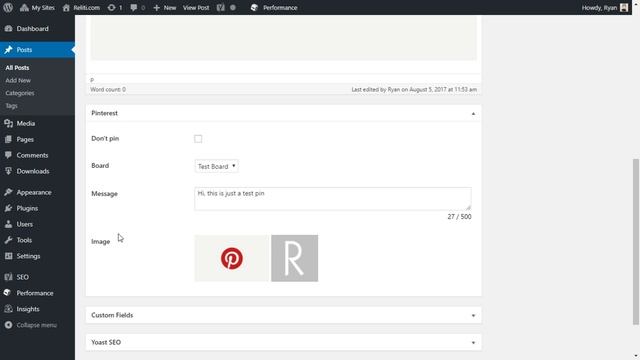Open Plugins in the sidebar

pos(37,208)
